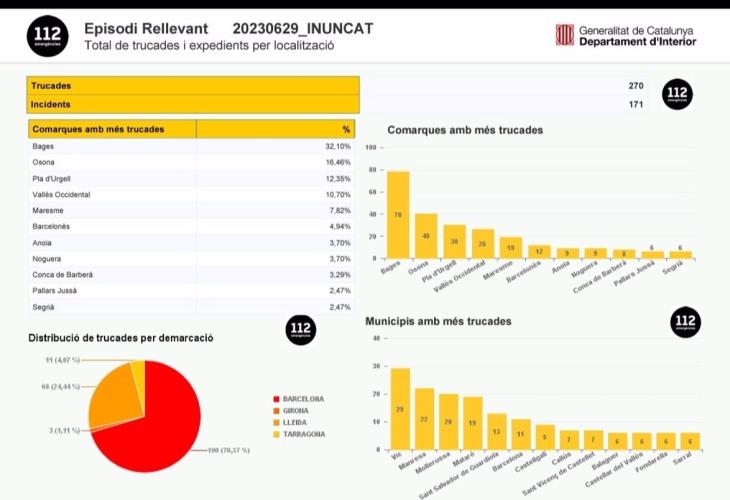The height and width of the screenshot is (500, 730).
Task: Click the Bages bar in the comarques chart
Action: coord(398,214)
